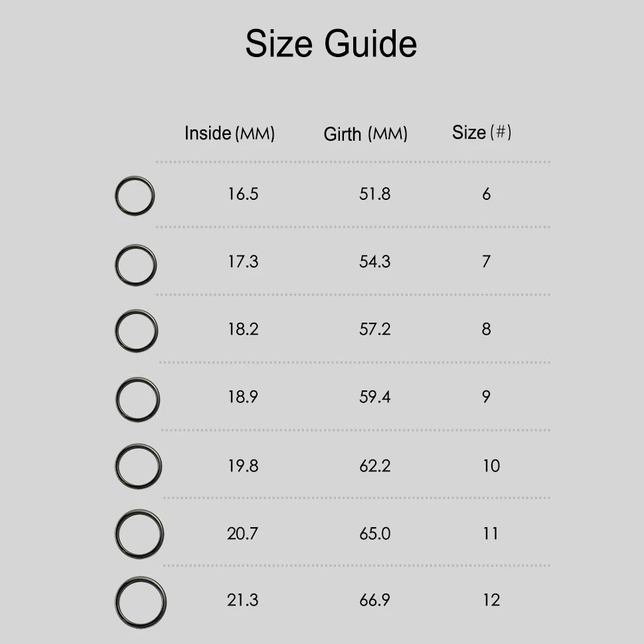
Task: Select the size 7 ring image
Action: click(x=135, y=265)
